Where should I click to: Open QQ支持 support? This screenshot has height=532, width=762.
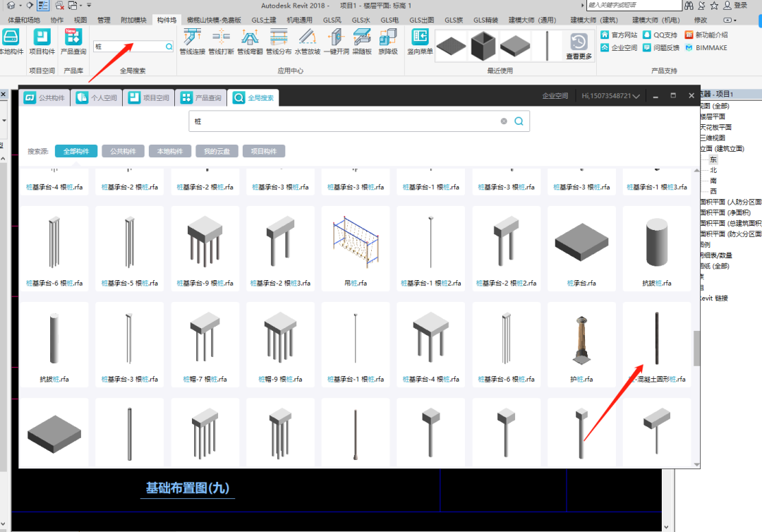point(660,35)
